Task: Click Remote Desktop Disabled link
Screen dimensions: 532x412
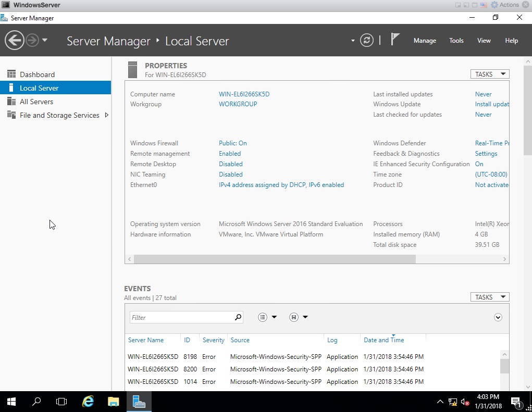Action: coord(231,164)
